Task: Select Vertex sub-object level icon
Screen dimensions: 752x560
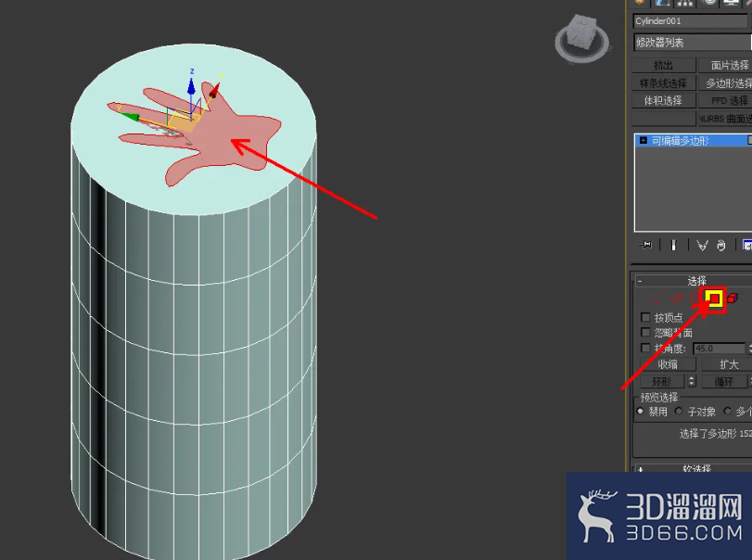Action: pyautogui.click(x=657, y=299)
